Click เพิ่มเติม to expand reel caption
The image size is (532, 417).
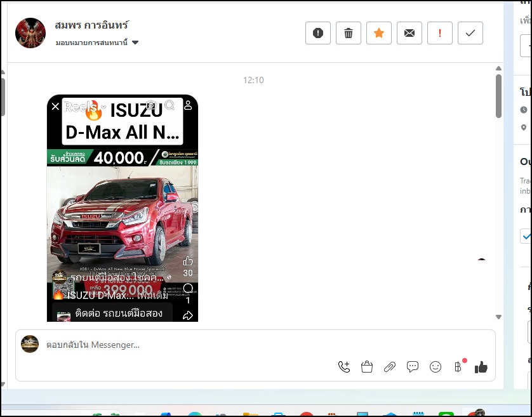coord(152,295)
